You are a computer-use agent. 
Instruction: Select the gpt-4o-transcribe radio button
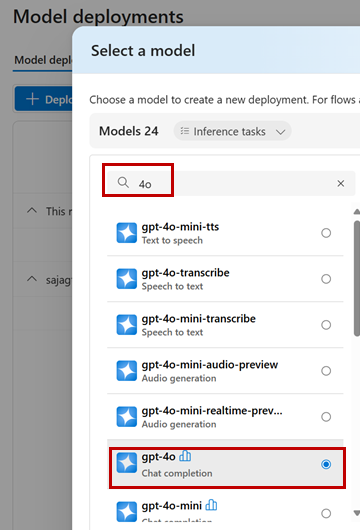pos(326,279)
